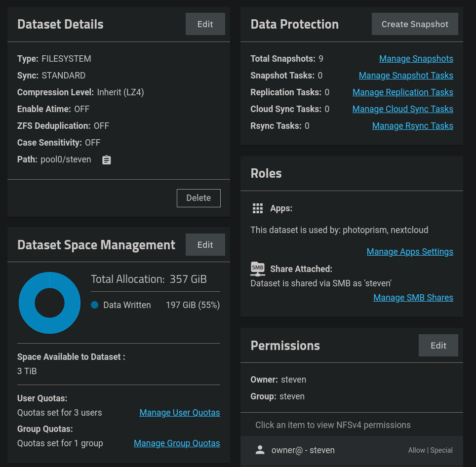The width and height of the screenshot is (476, 467).
Task: Click Total Allocation 357 GiB text
Action: [149, 279]
